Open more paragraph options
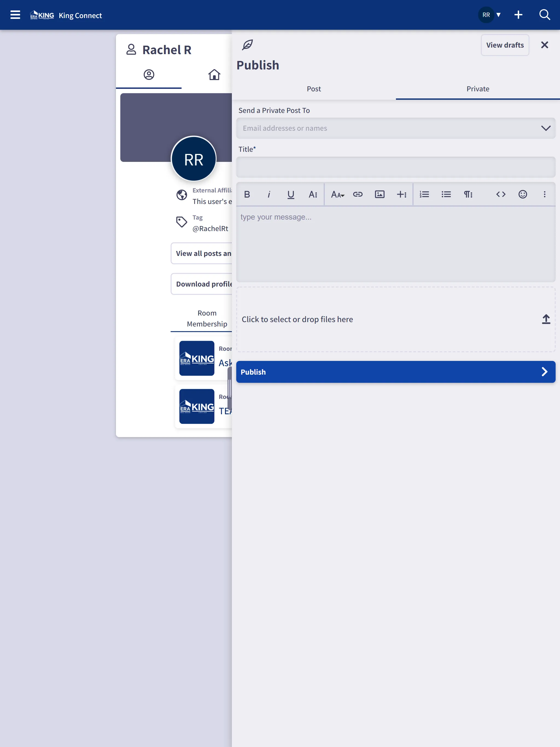 click(468, 194)
